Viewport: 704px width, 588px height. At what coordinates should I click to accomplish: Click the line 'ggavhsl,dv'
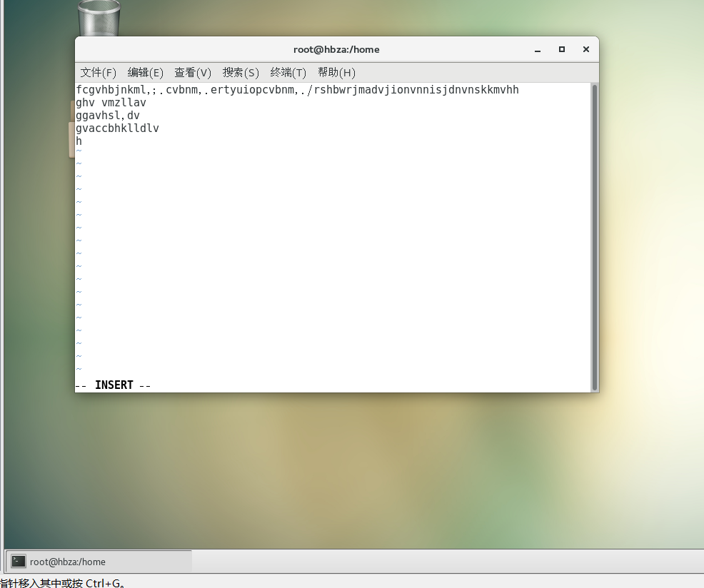pos(108,116)
